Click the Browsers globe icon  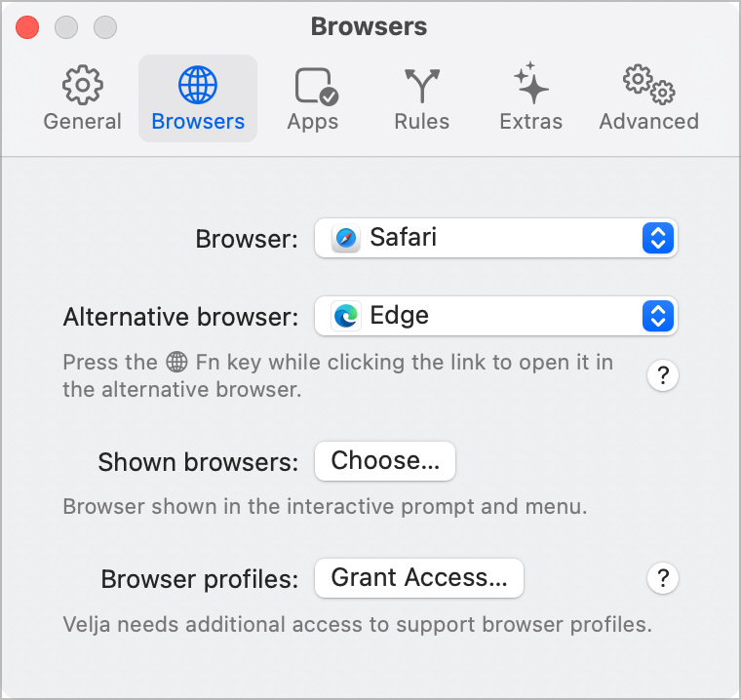pyautogui.click(x=198, y=86)
